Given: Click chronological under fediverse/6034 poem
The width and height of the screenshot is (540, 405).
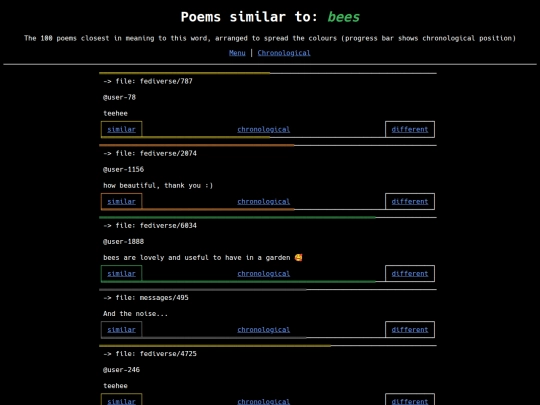Looking at the screenshot, I should 263,273.
